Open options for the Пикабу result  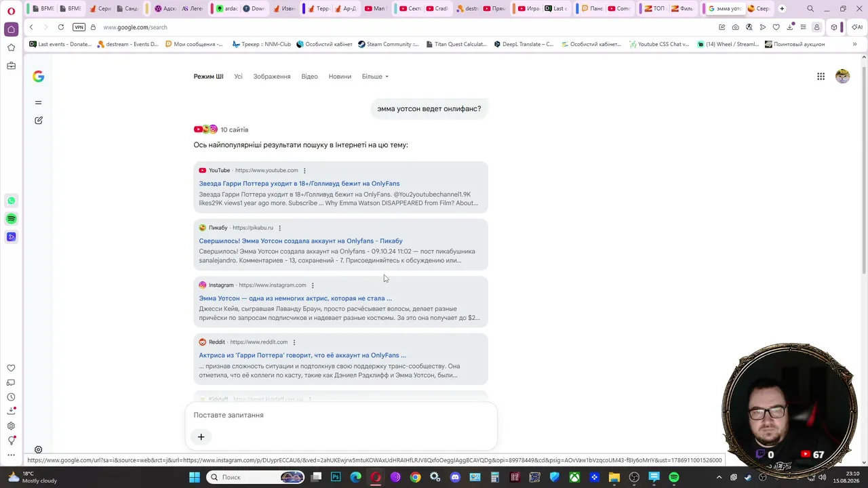point(279,228)
